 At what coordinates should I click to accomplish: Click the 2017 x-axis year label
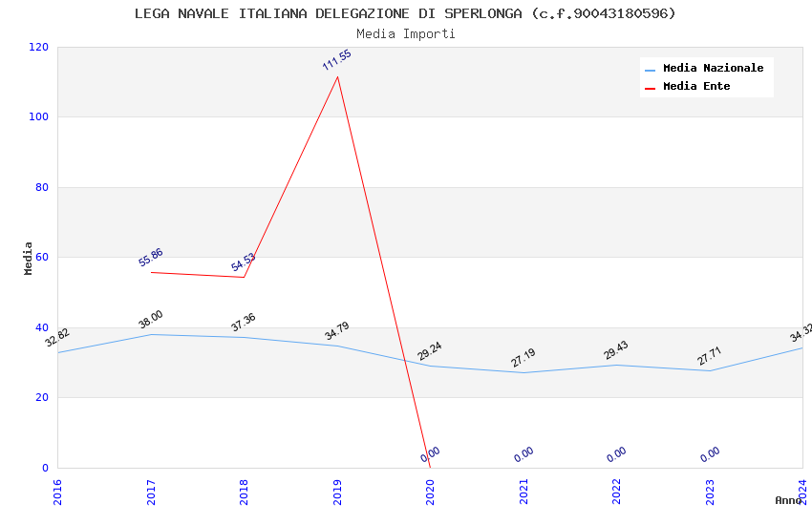click(151, 492)
